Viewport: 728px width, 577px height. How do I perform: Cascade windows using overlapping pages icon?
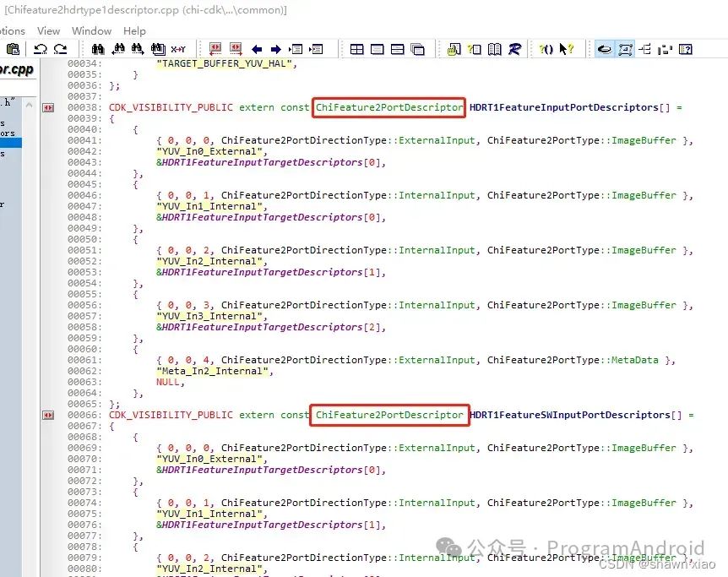coord(418,49)
